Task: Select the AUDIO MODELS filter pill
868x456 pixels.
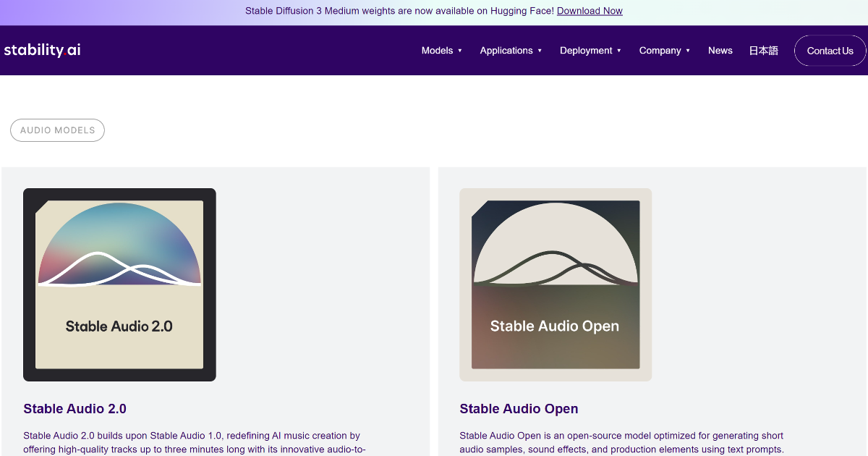Action: 57,130
